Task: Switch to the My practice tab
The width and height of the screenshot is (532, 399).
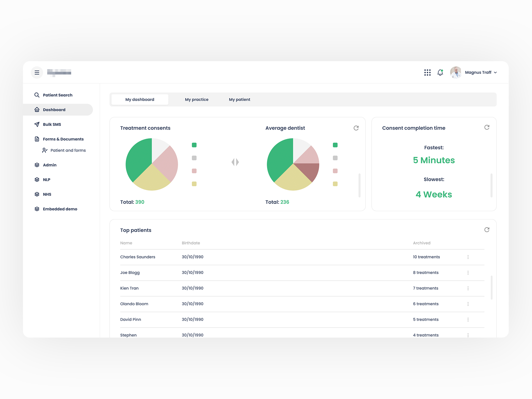Action: pyautogui.click(x=197, y=99)
